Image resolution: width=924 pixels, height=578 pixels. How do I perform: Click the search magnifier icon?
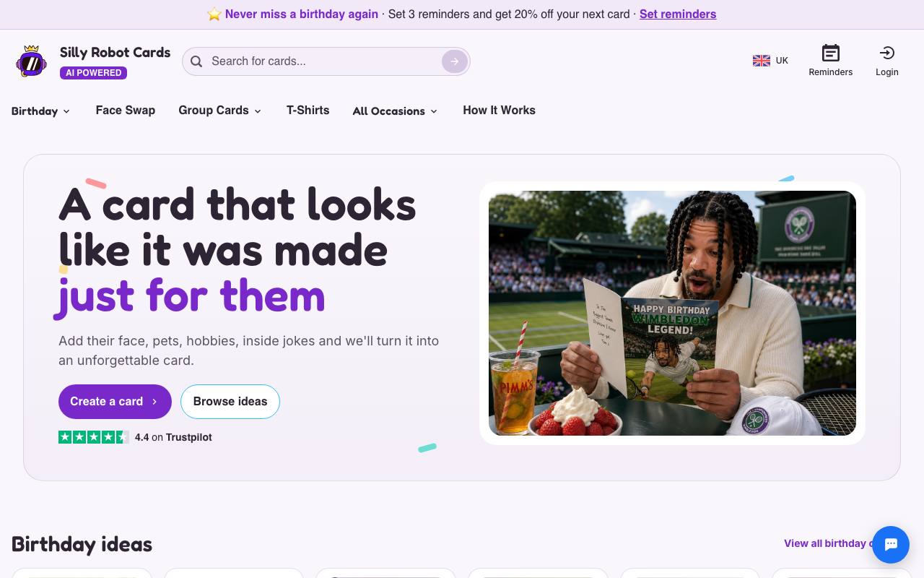click(196, 61)
